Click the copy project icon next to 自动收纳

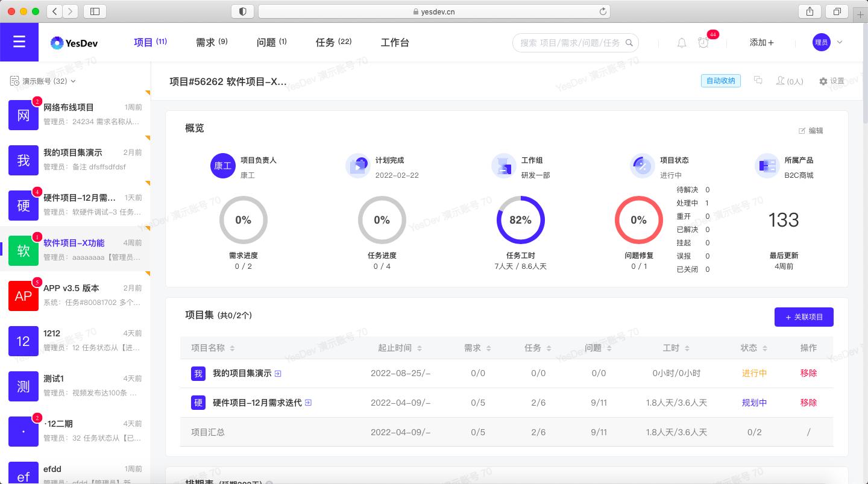coord(758,80)
